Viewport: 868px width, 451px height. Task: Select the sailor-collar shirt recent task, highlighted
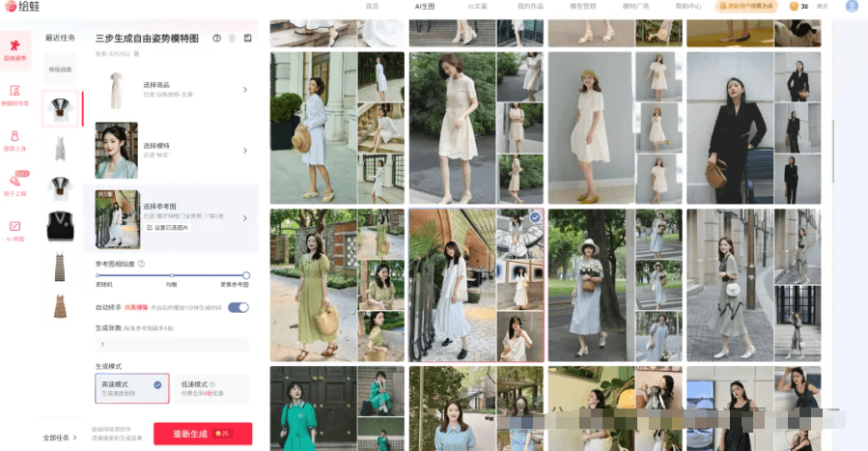pyautogui.click(x=60, y=109)
